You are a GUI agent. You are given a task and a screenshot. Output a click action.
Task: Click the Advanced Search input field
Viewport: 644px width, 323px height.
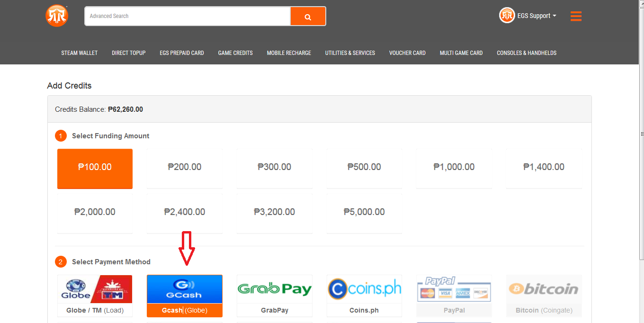click(x=188, y=16)
